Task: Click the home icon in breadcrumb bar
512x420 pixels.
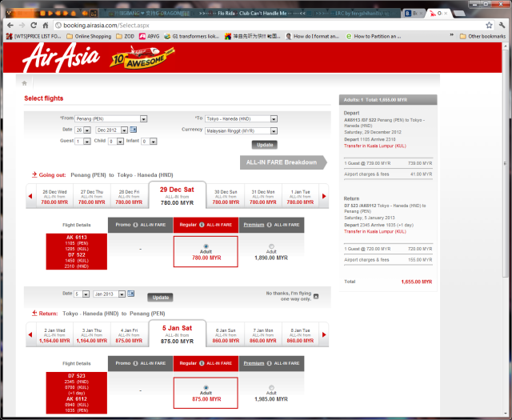Action: click(x=25, y=82)
